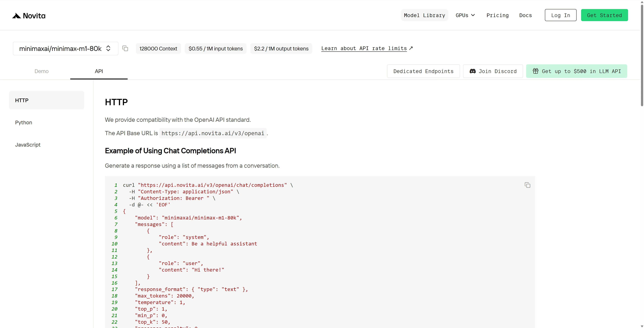Click the 128000 Context badge
The width and height of the screenshot is (644, 328).
(x=158, y=48)
